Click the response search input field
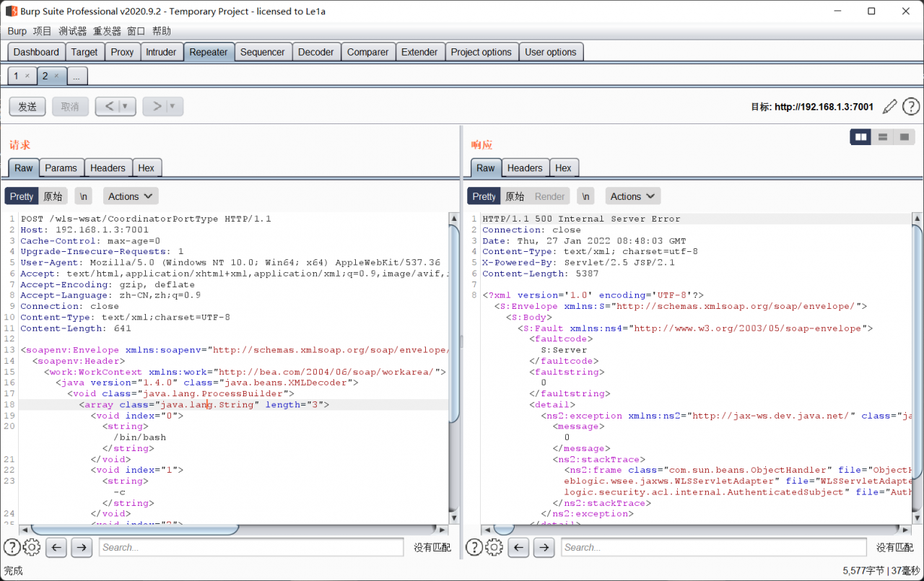This screenshot has height=581, width=924. coord(713,547)
